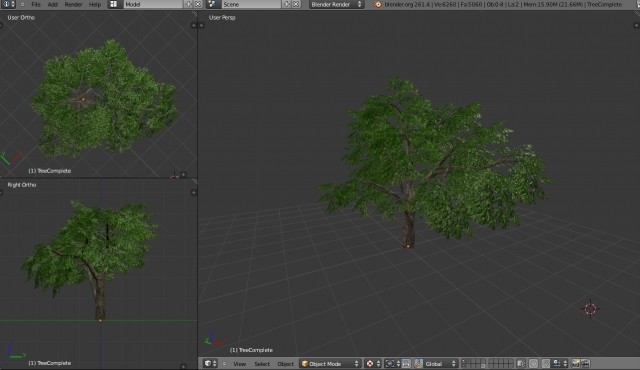Image resolution: width=640 pixels, height=370 pixels.
Task: Open the snap element type selector
Action: [560, 363]
